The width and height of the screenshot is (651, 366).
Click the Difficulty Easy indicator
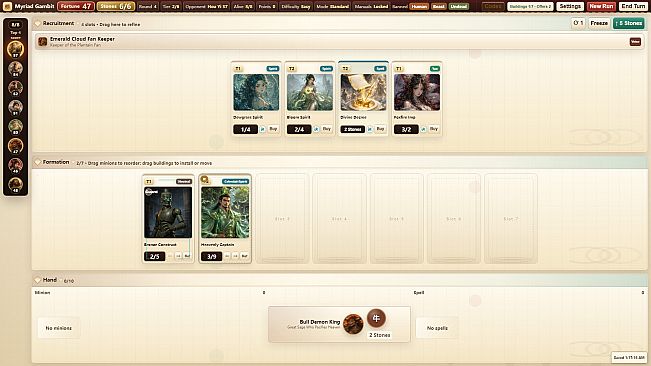coord(296,7)
